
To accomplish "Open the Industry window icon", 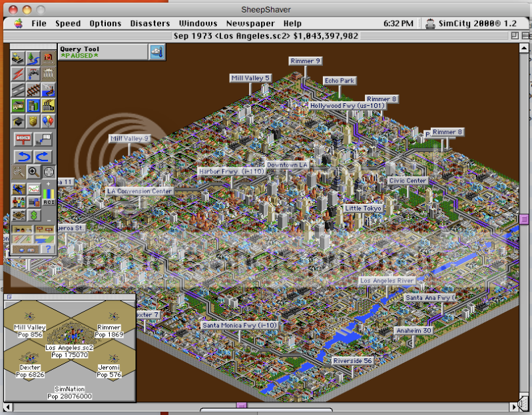I will [x=33, y=203].
